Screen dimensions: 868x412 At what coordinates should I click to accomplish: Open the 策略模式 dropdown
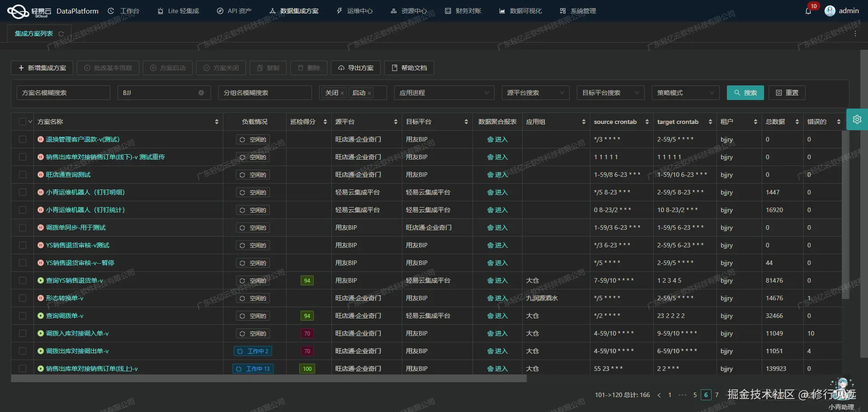tap(685, 93)
